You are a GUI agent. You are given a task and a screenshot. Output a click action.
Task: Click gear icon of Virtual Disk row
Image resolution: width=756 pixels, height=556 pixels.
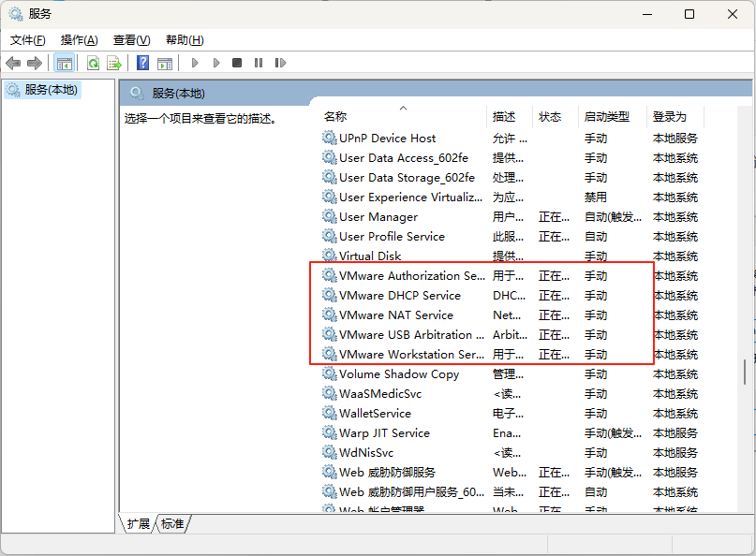click(x=330, y=256)
